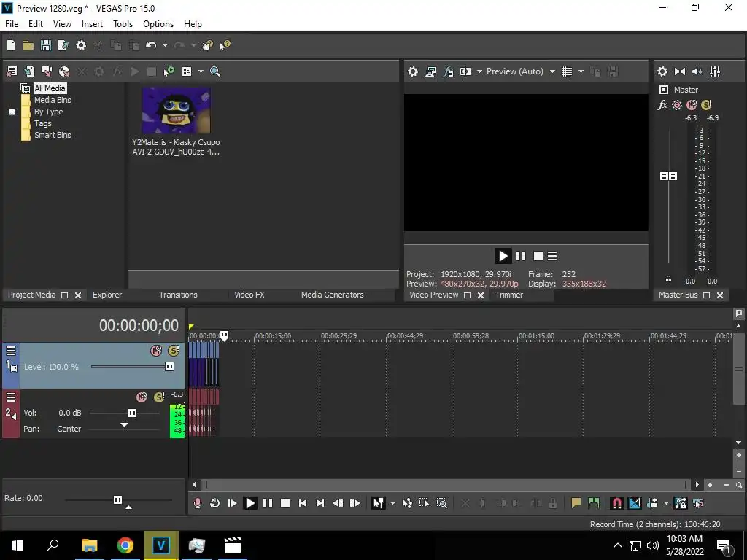This screenshot has width=747, height=560.
Task: Activate the What's This help cursor icon
Action: tap(225, 45)
